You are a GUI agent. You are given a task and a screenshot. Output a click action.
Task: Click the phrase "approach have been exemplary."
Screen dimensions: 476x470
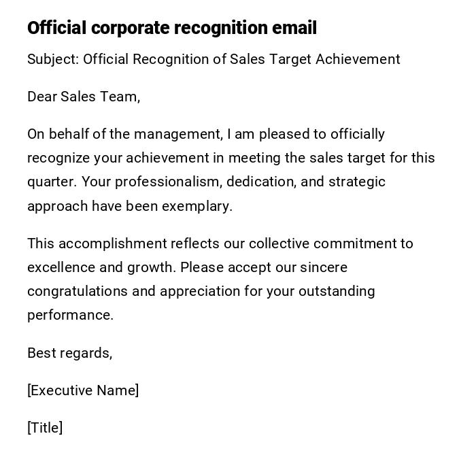130,206
